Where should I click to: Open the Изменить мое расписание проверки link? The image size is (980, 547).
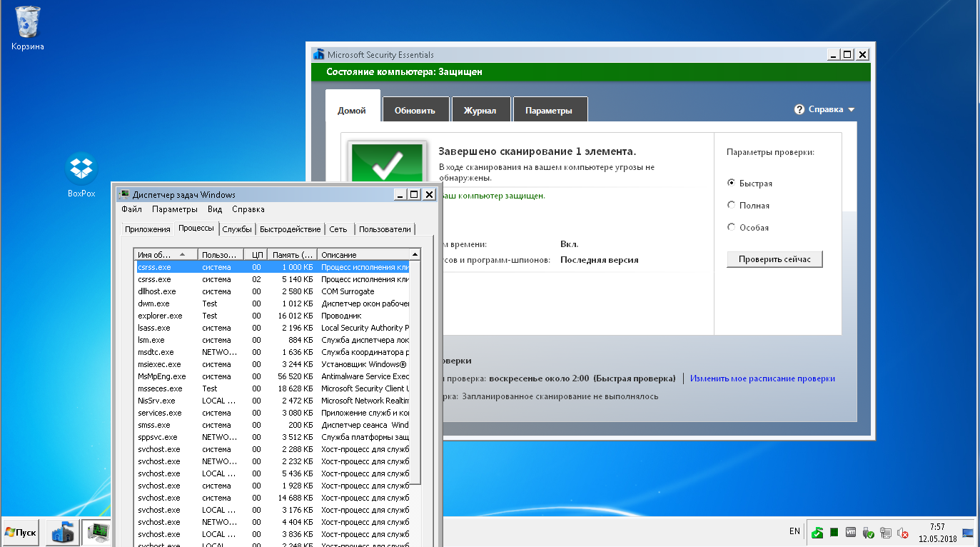click(x=762, y=378)
